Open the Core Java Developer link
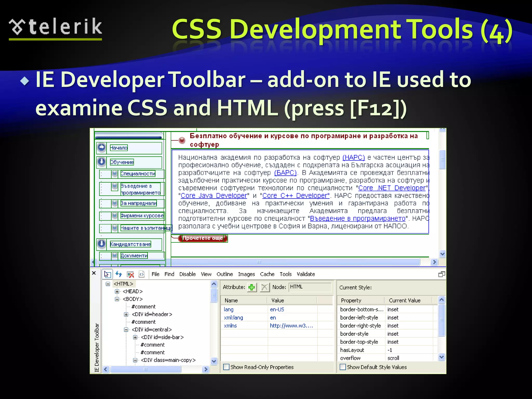This screenshot has height=399, width=532. (x=214, y=196)
